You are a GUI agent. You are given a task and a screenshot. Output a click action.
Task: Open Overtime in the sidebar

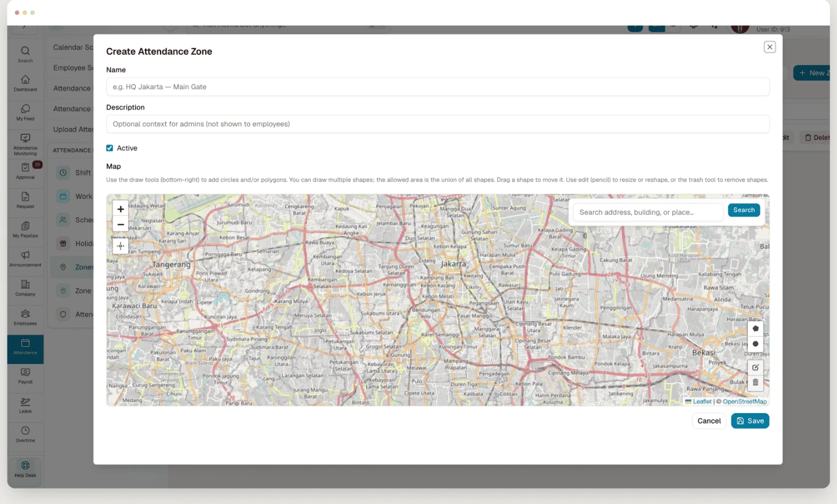click(x=25, y=434)
